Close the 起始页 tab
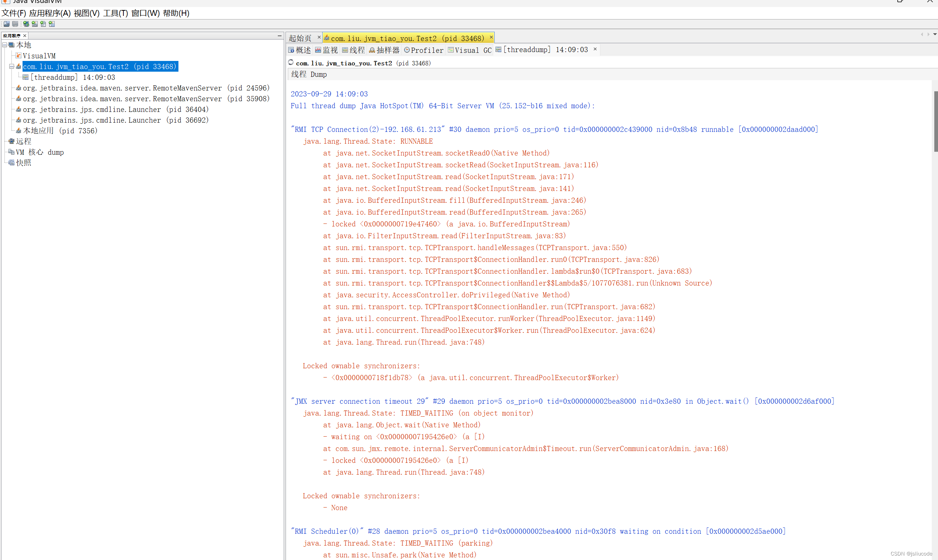The image size is (938, 560). [319, 37]
